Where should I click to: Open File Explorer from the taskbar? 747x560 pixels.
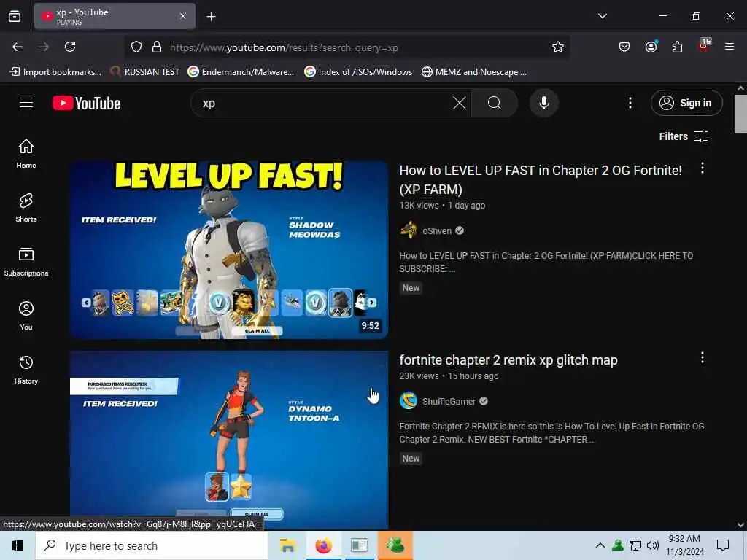[287, 545]
